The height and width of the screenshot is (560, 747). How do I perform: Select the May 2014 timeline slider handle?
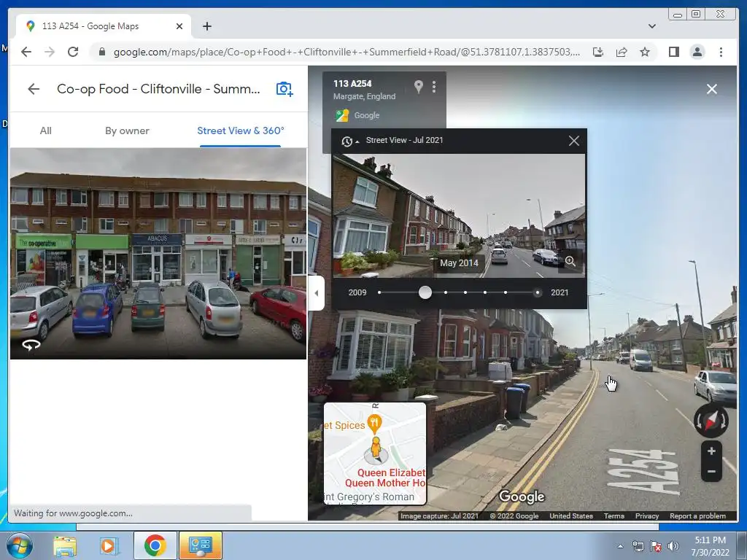[425, 292]
